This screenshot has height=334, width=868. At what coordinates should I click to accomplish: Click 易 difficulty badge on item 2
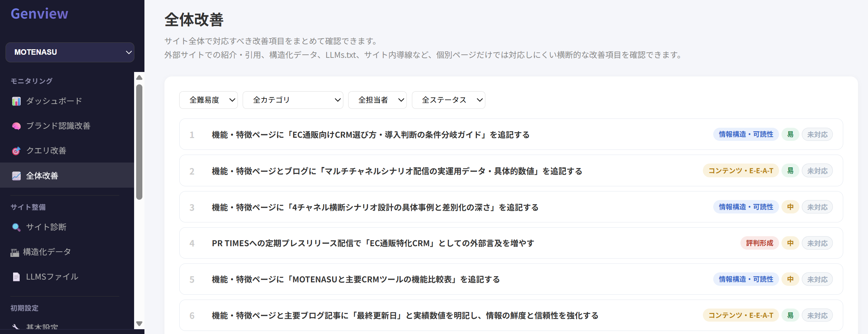point(790,171)
